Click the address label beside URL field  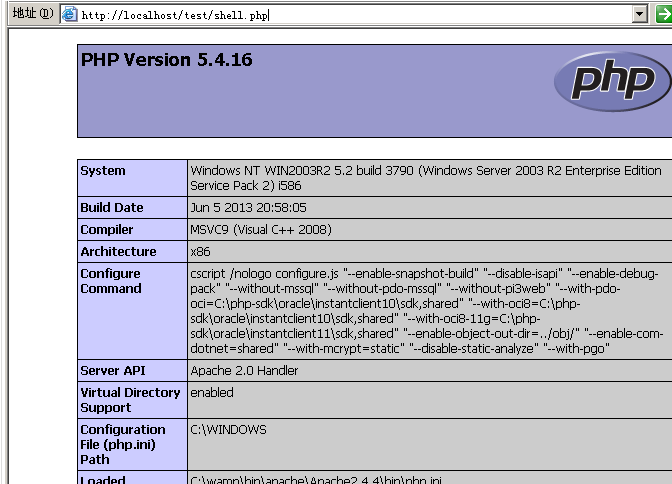(33, 13)
